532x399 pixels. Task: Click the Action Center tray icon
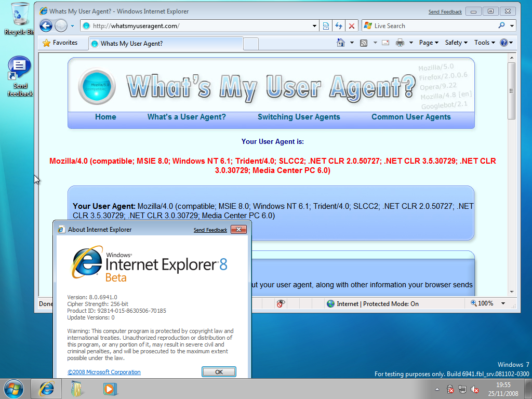pos(450,389)
